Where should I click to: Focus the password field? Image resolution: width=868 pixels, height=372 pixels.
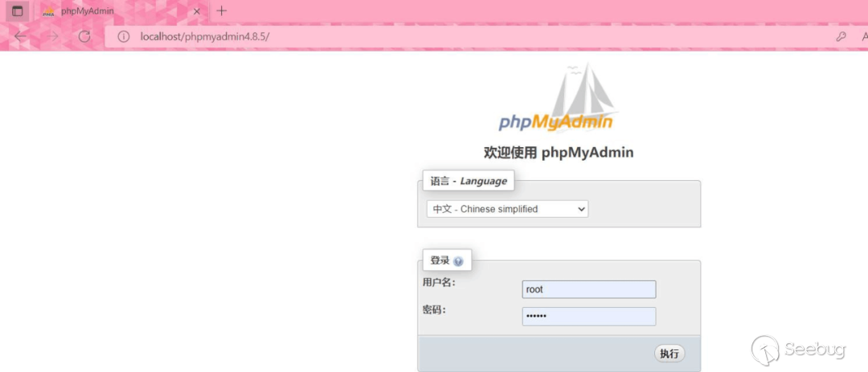point(589,316)
